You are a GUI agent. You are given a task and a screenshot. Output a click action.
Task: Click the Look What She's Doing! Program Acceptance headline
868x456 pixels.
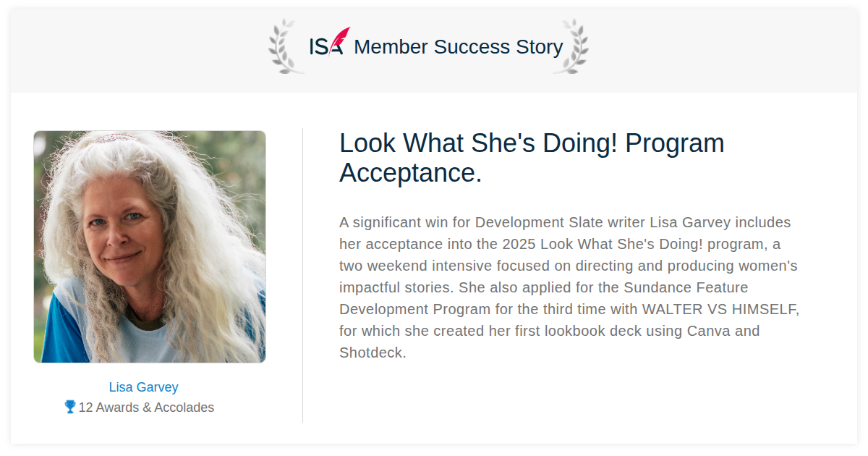532,158
